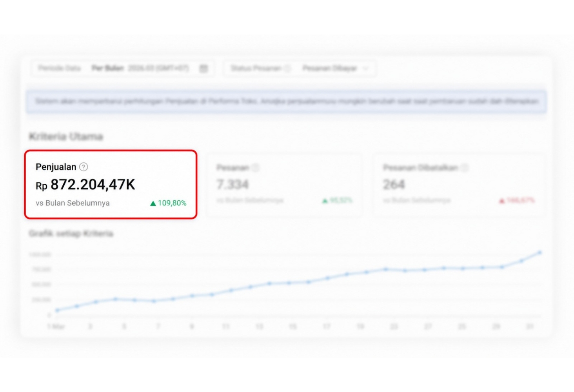The image size is (574, 392).
Task: Click the Grafik setiap Kriteria heading
Action: coord(71,234)
